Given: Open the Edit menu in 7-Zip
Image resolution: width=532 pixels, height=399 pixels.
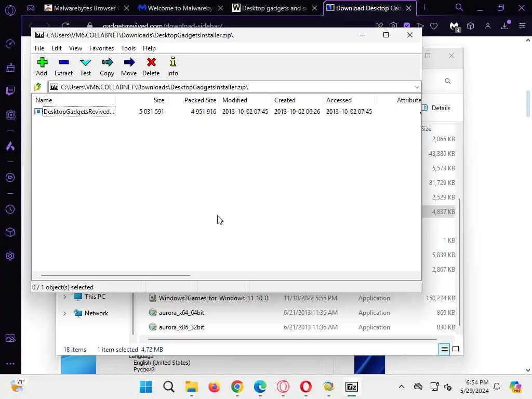Looking at the screenshot, I should click(x=56, y=48).
